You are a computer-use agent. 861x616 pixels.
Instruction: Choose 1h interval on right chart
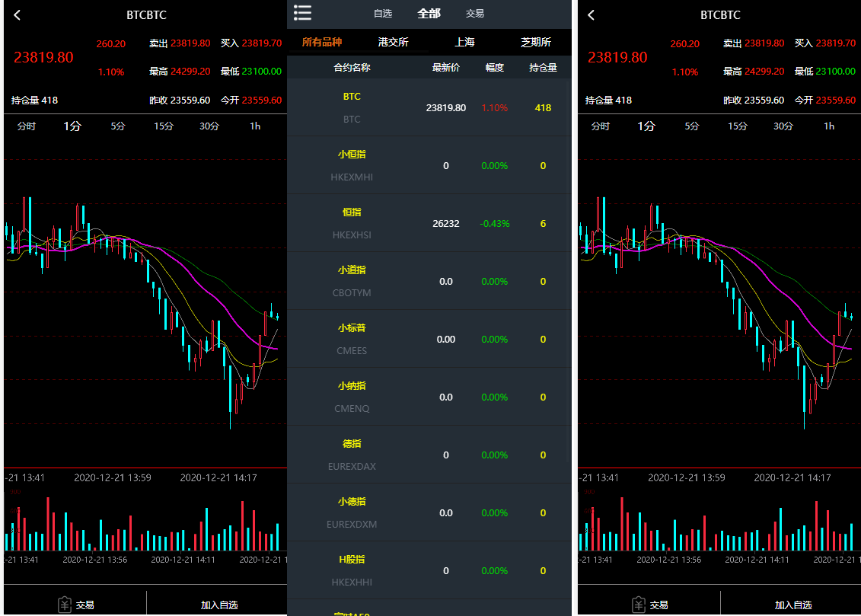point(829,126)
